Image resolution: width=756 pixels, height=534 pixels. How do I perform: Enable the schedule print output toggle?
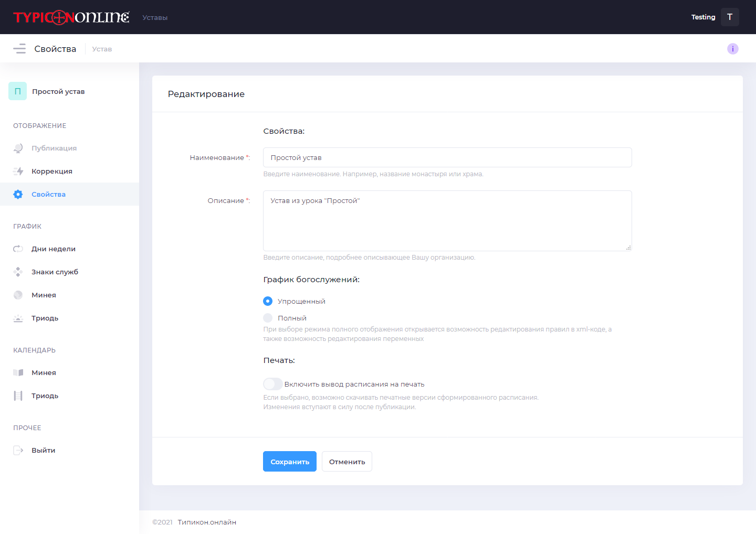click(273, 384)
